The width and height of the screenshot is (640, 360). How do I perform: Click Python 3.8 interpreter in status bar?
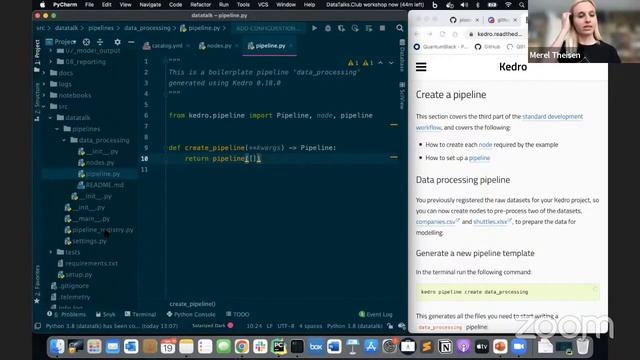click(x=355, y=326)
